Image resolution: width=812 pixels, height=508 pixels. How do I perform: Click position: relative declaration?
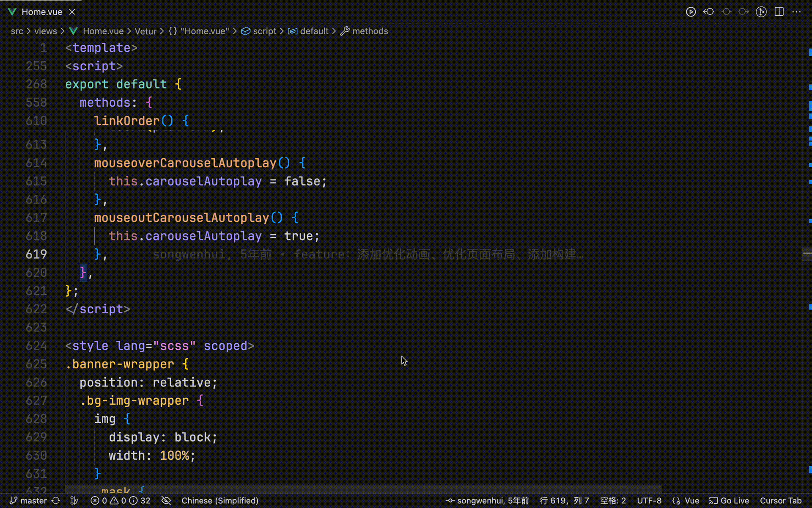148,382
